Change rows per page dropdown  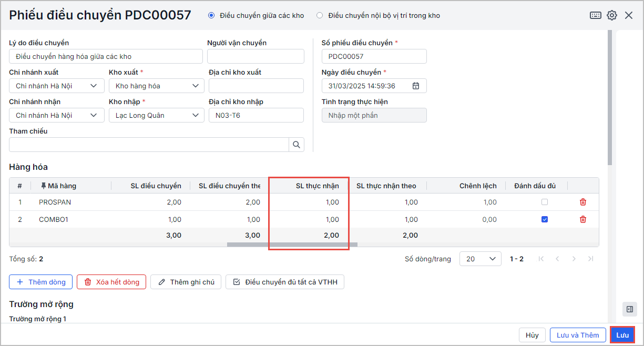480,259
